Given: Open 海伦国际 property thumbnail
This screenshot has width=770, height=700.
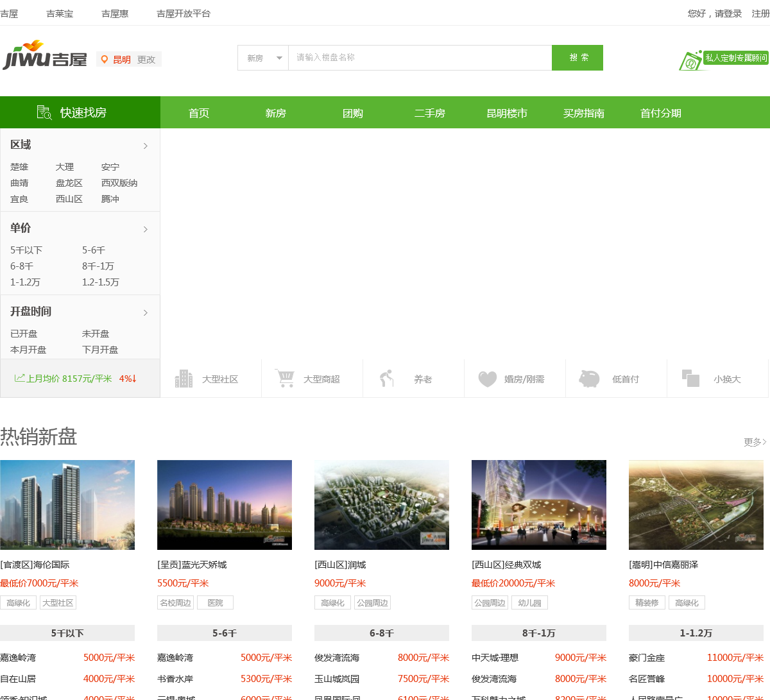Looking at the screenshot, I should (67, 505).
